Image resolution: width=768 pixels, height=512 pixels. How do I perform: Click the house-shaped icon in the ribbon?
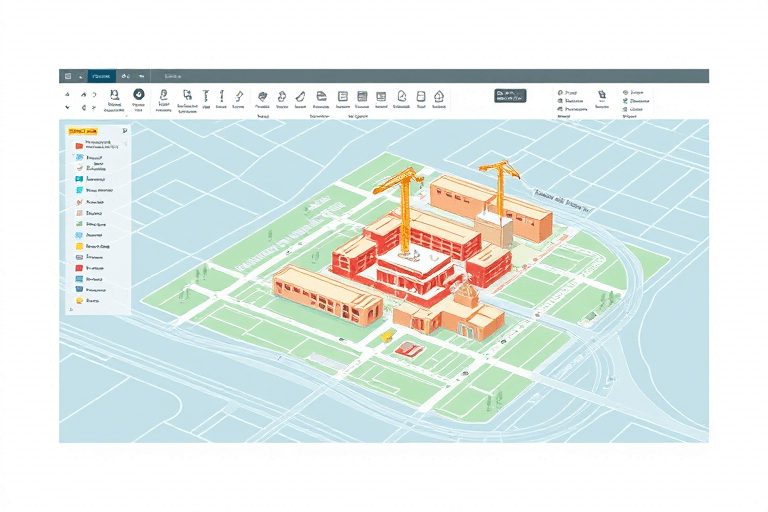pyautogui.click(x=438, y=94)
